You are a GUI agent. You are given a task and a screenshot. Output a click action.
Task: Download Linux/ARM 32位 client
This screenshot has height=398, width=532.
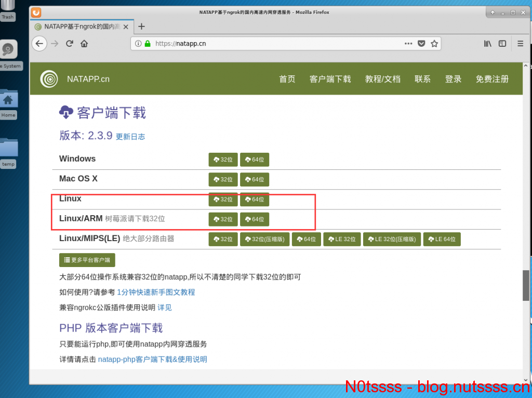click(223, 219)
